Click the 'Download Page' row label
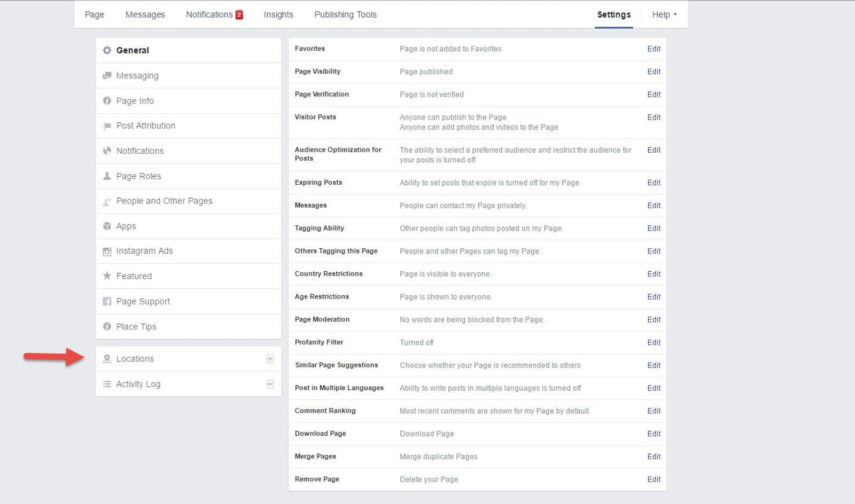The image size is (855, 504). 320,434
